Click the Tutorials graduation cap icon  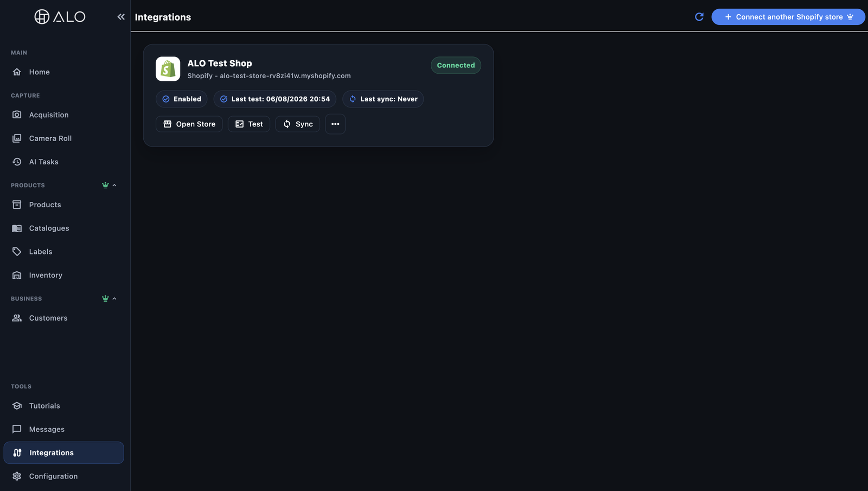pyautogui.click(x=17, y=406)
